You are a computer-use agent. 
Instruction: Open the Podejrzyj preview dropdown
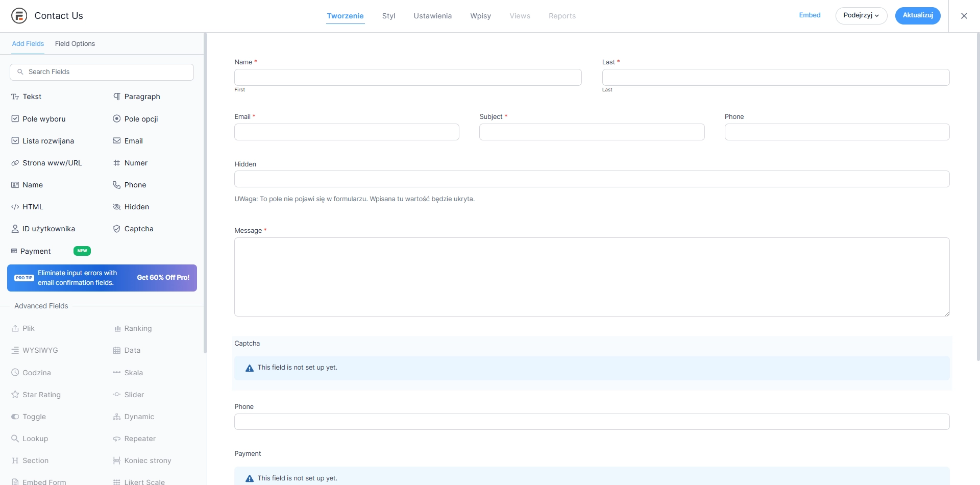[861, 15]
